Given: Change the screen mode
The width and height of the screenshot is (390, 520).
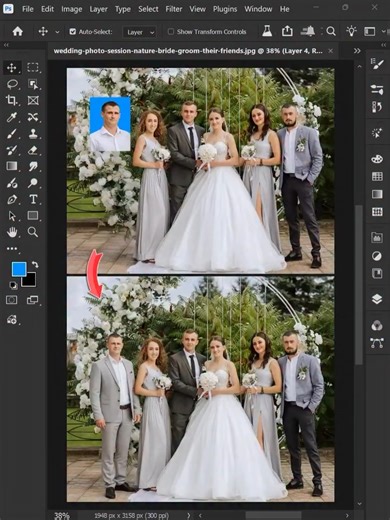Looking at the screenshot, I should pyautogui.click(x=32, y=300).
